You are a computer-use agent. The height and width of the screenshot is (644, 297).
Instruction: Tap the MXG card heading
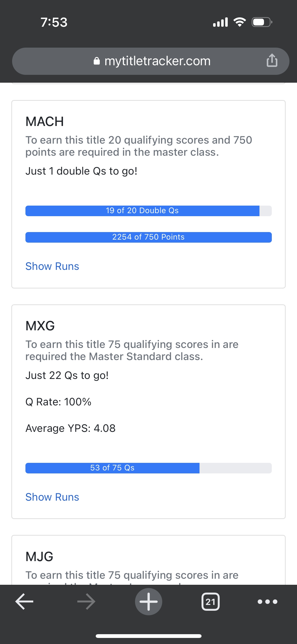(x=40, y=326)
